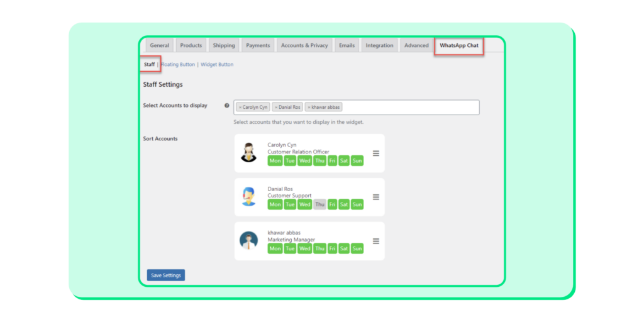Select the Advanced tab

416,45
